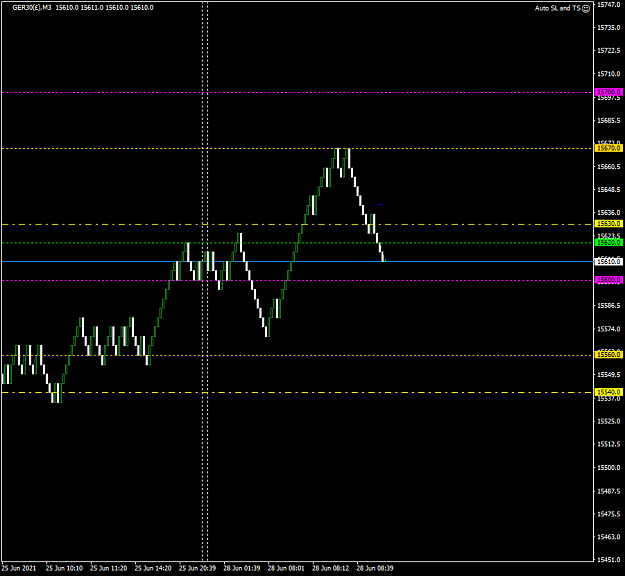
Task: Select the green 15620.0 price label
Action: pyautogui.click(x=608, y=243)
